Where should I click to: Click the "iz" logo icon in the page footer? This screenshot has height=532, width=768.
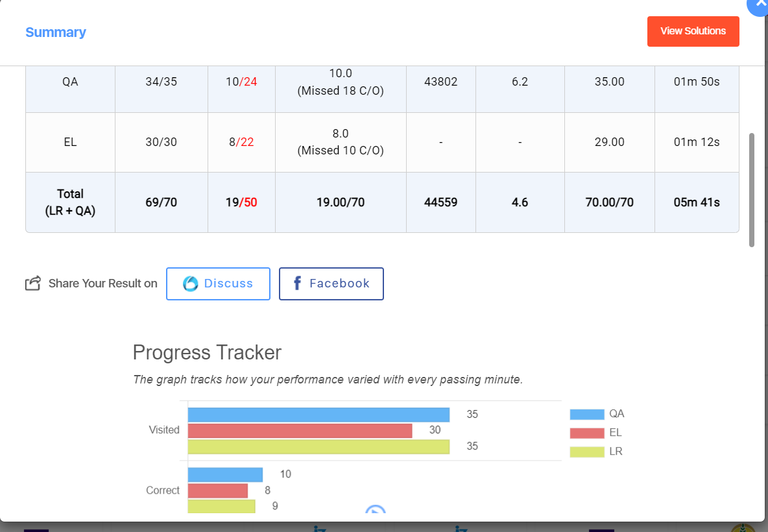[x=318, y=529]
